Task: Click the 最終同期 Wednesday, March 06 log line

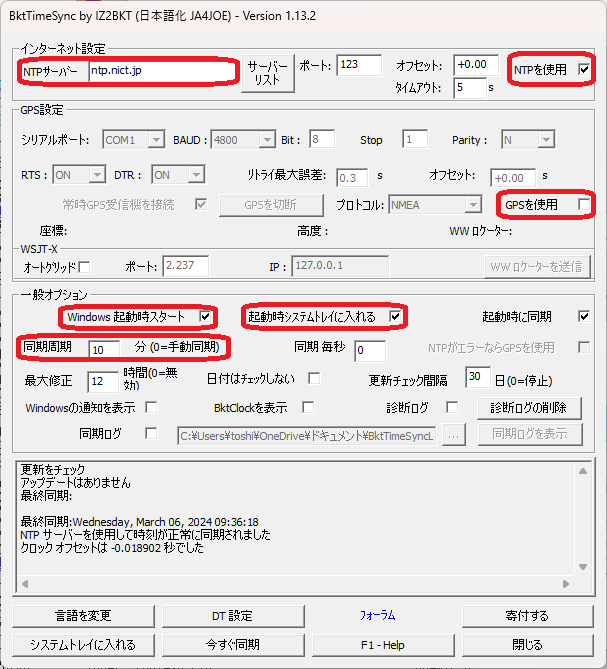Action: pyautogui.click(x=139, y=522)
